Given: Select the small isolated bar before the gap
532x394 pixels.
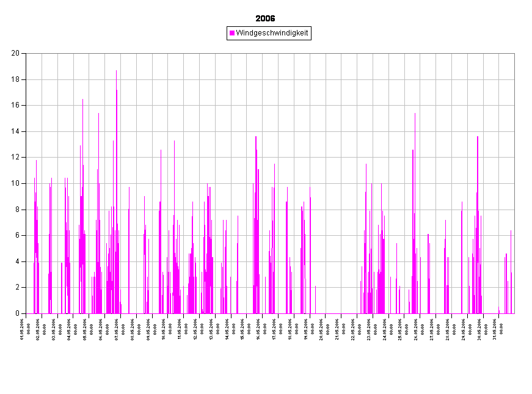Looking at the screenshot, I should [315, 299].
